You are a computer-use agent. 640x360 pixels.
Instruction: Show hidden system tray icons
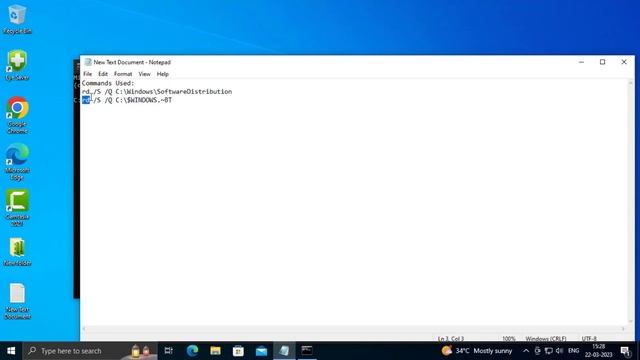(526, 351)
